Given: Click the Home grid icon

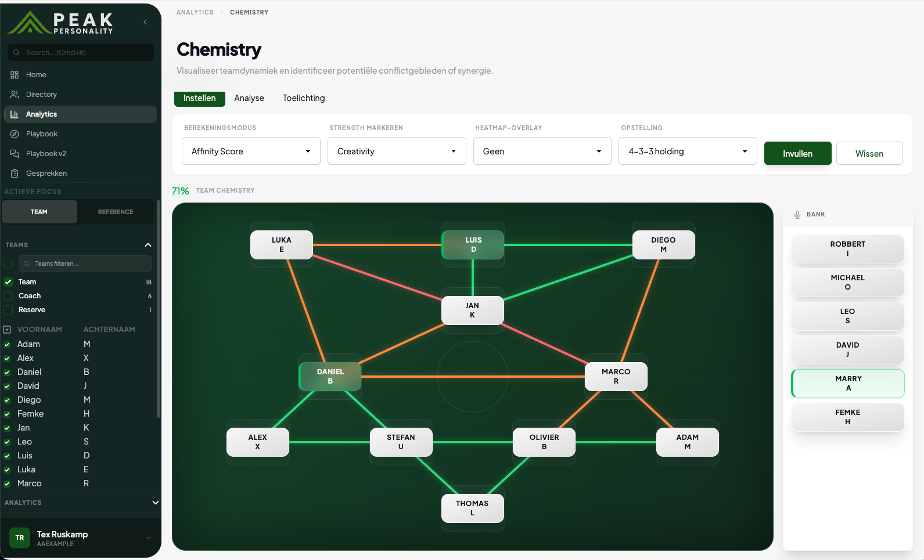Looking at the screenshot, I should tap(15, 75).
